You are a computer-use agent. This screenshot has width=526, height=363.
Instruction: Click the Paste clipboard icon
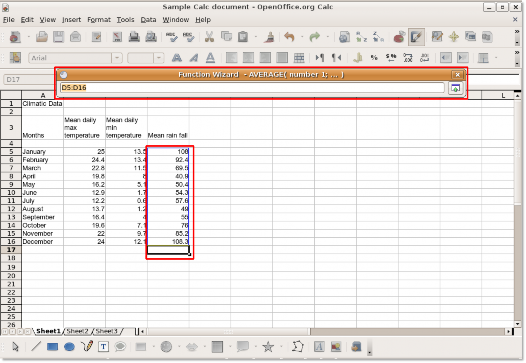[x=243, y=37]
